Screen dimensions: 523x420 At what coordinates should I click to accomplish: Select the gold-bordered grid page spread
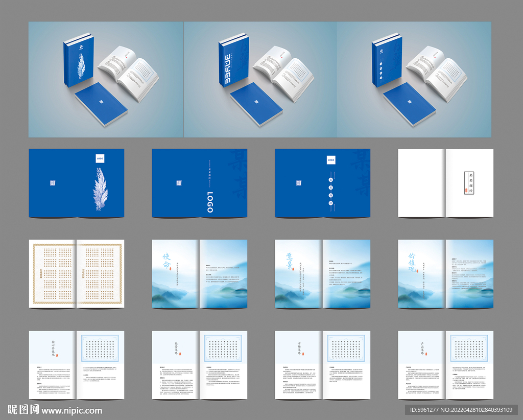77,274
